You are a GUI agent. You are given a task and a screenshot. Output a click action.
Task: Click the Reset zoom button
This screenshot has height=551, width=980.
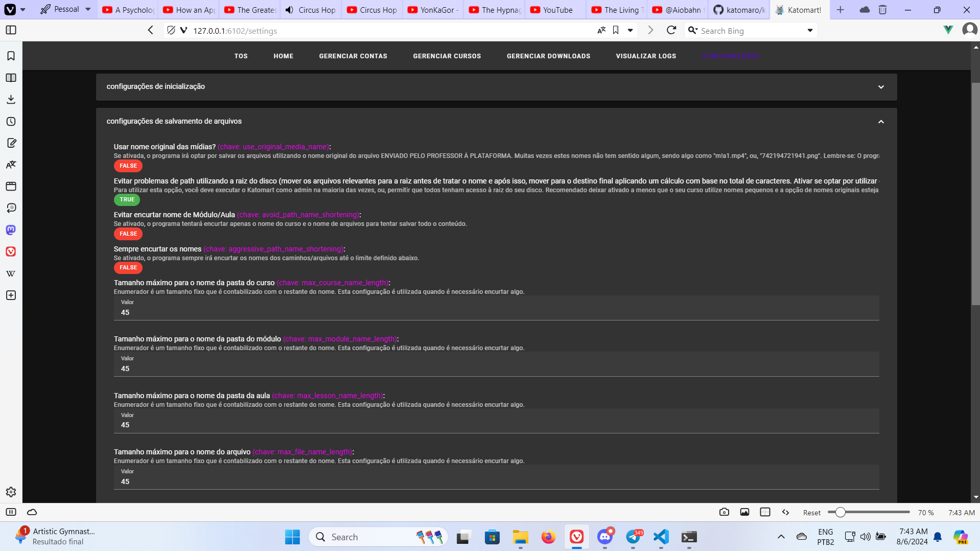click(x=811, y=512)
